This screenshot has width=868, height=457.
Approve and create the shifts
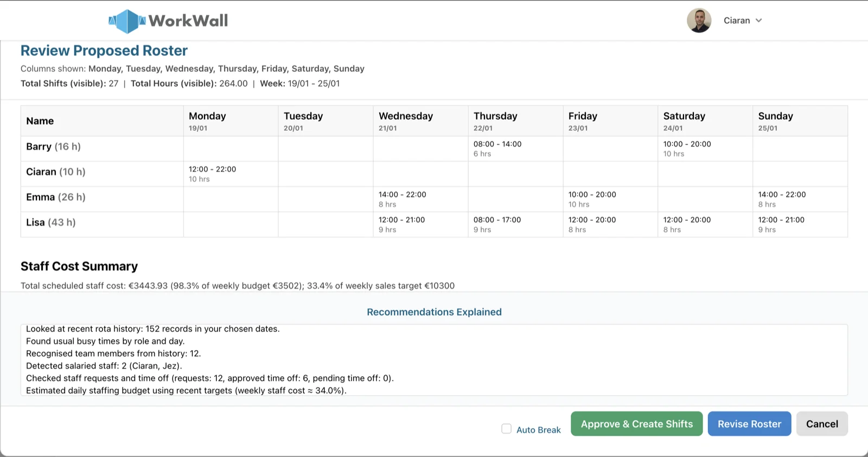636,424
